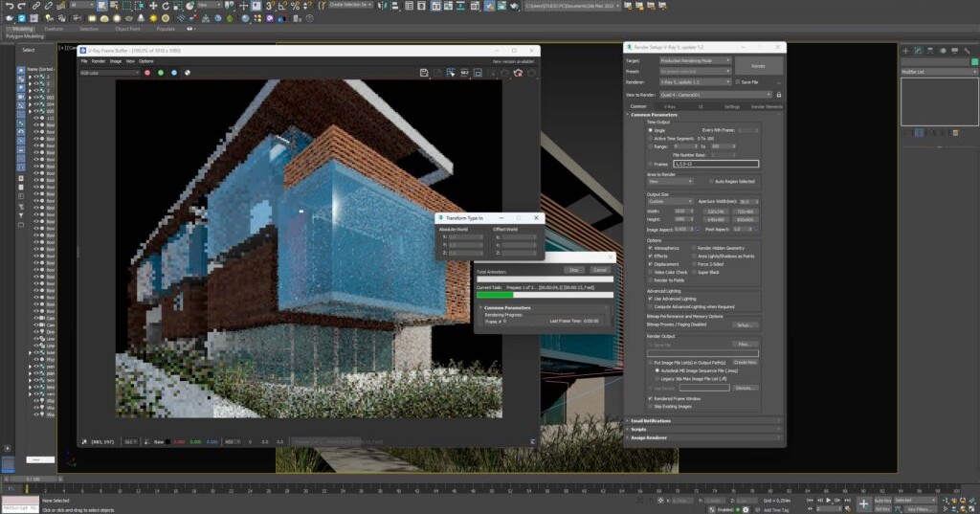Open the View to Render dropdown
The image size is (980, 514).
[x=716, y=95]
